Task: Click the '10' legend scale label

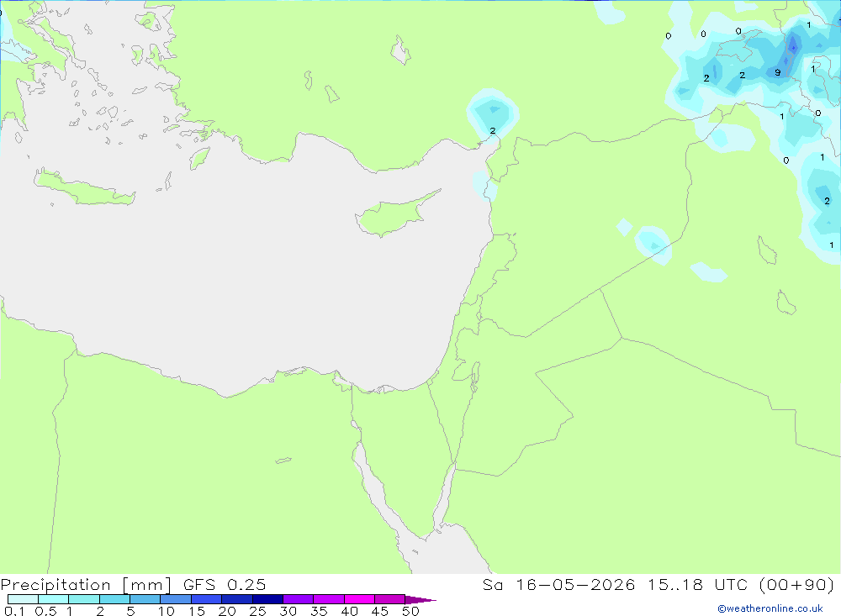Action: 166,611
